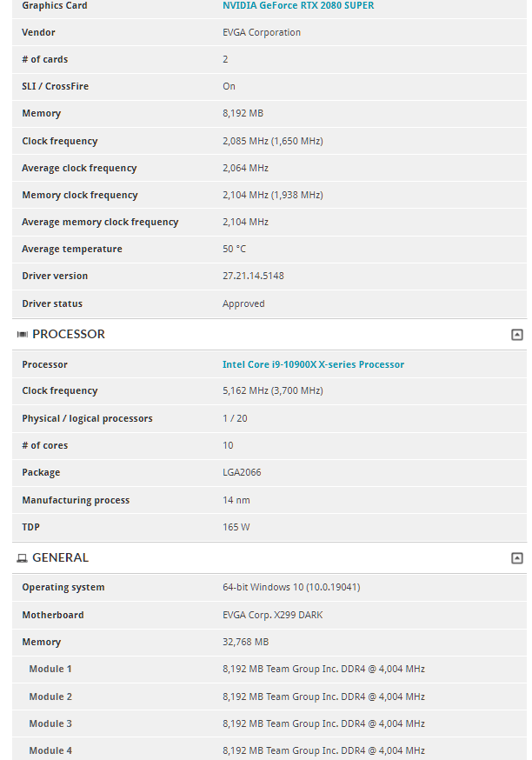This screenshot has width=532, height=760.
Task: Click the laptop icon beside GENERAL
Action: point(22,558)
